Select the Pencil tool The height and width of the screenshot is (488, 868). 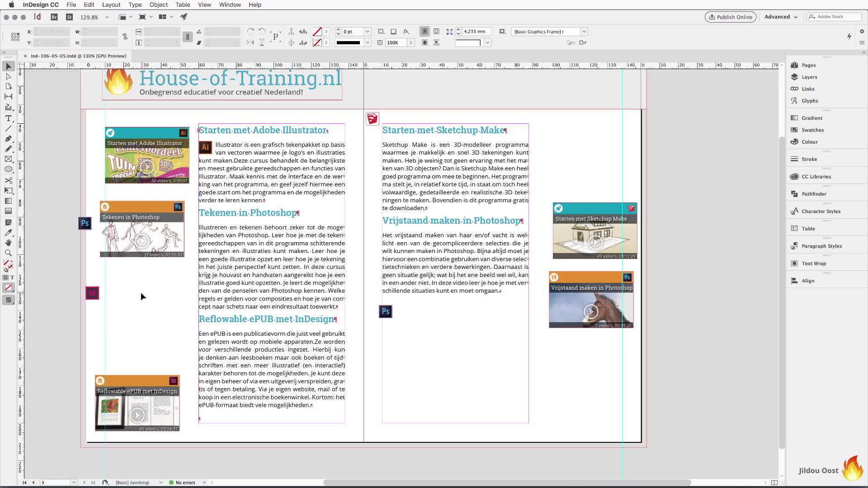coord(8,149)
